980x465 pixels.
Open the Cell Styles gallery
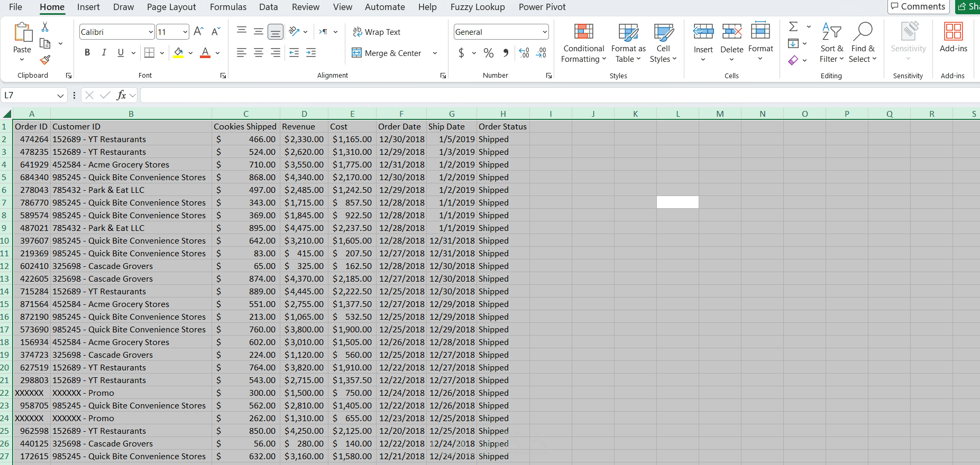(x=663, y=43)
